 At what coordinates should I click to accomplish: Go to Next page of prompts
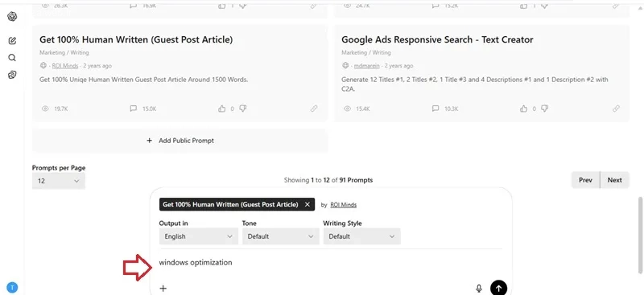614,180
